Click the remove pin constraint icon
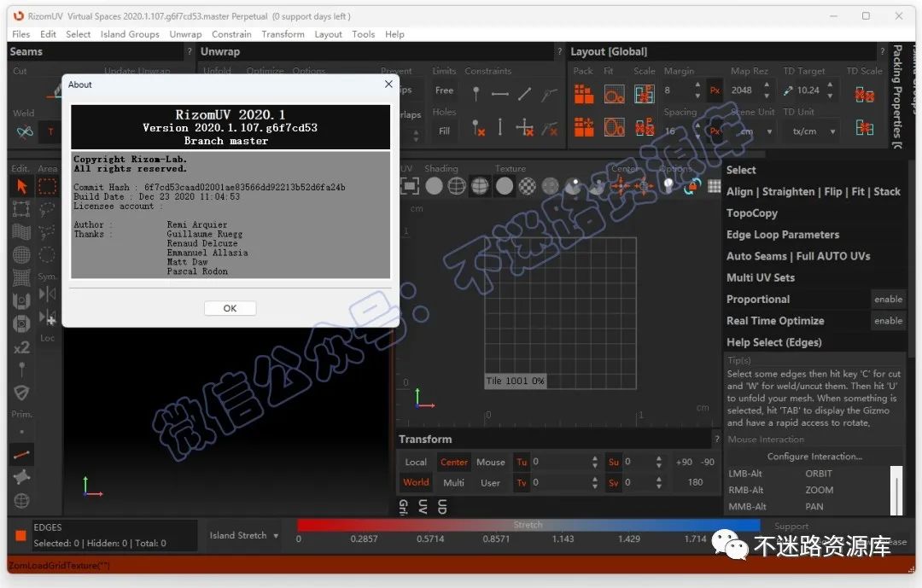The image size is (922, 588). [x=478, y=128]
